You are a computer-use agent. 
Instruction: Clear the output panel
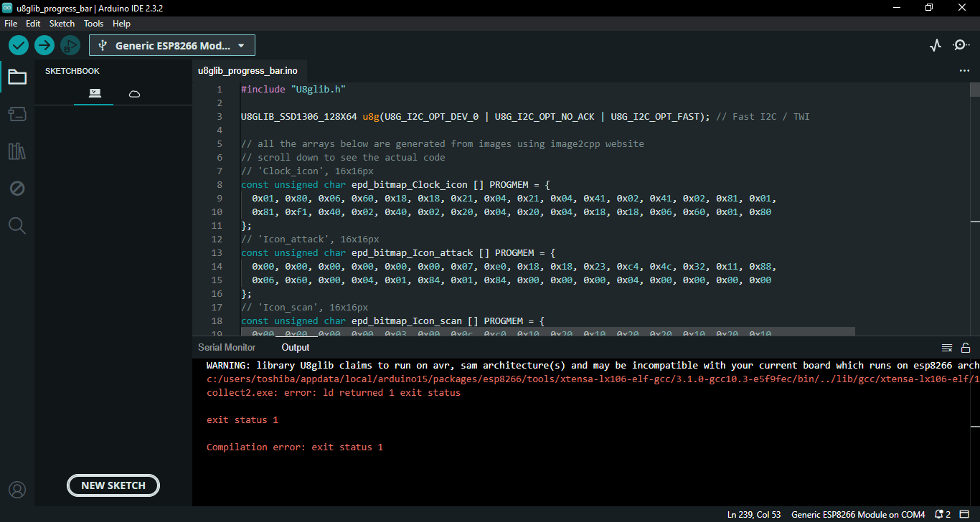(x=947, y=348)
